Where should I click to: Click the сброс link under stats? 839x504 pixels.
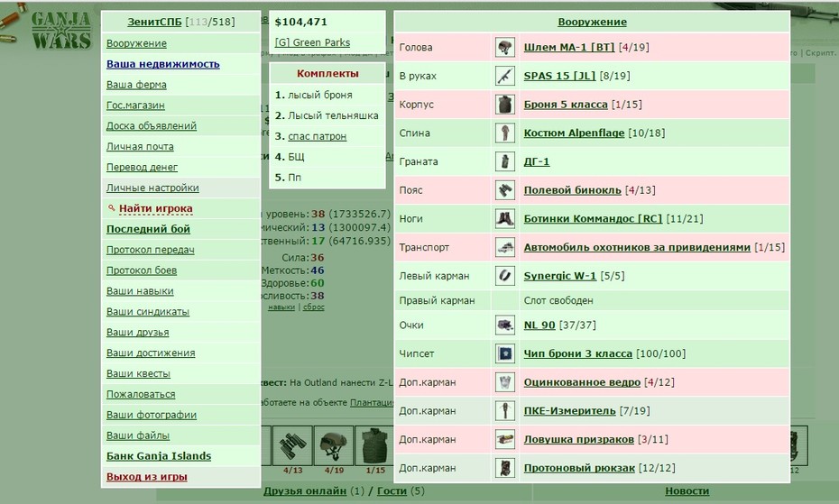click(x=314, y=307)
